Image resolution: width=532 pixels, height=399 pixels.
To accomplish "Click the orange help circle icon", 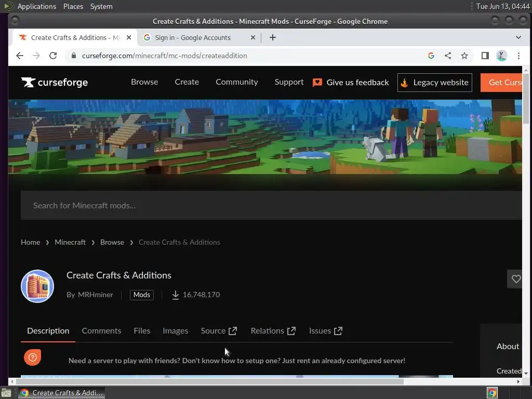I will (33, 357).
